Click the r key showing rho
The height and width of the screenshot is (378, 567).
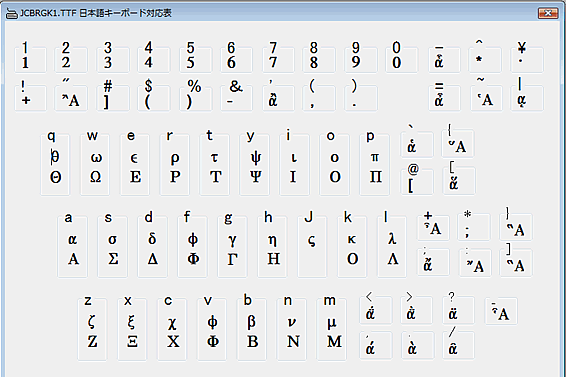(x=174, y=164)
